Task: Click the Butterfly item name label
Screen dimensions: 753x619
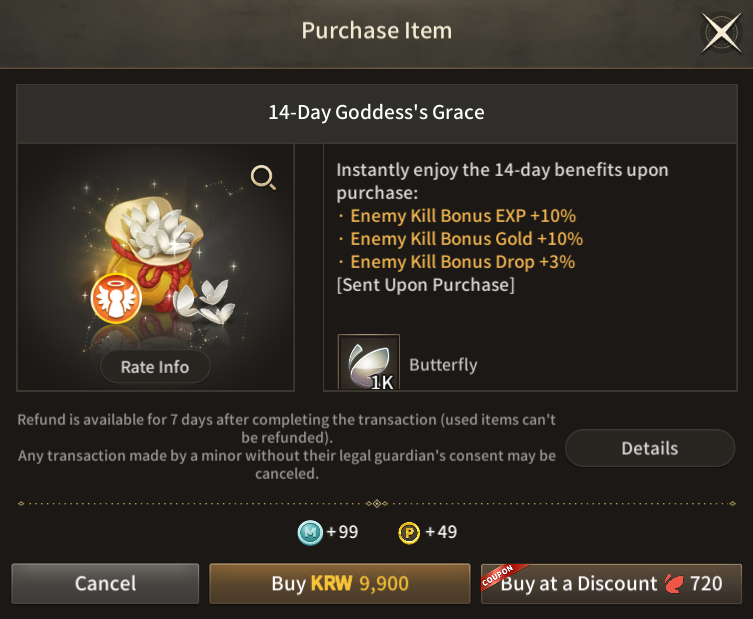Action: pos(443,365)
